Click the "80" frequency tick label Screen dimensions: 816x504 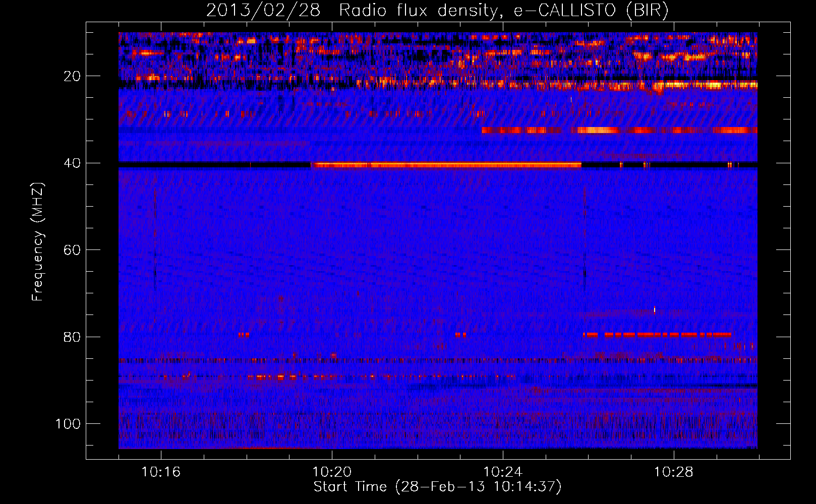click(72, 337)
